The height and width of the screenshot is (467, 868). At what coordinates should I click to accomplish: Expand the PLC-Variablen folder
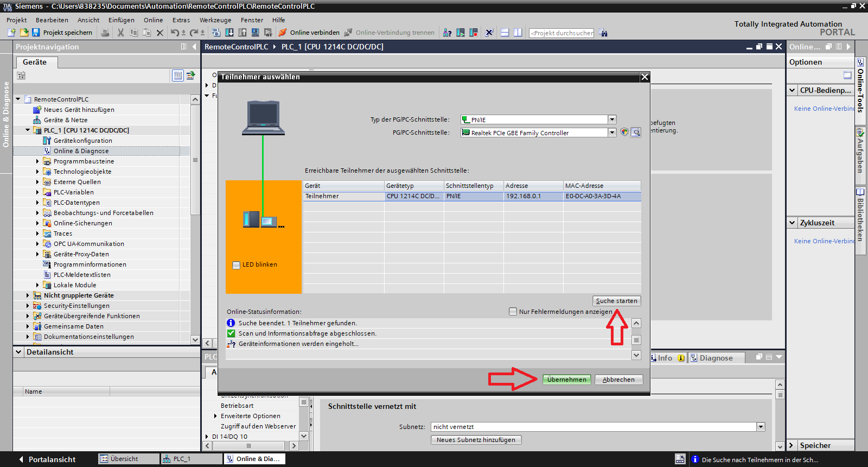click(x=37, y=192)
